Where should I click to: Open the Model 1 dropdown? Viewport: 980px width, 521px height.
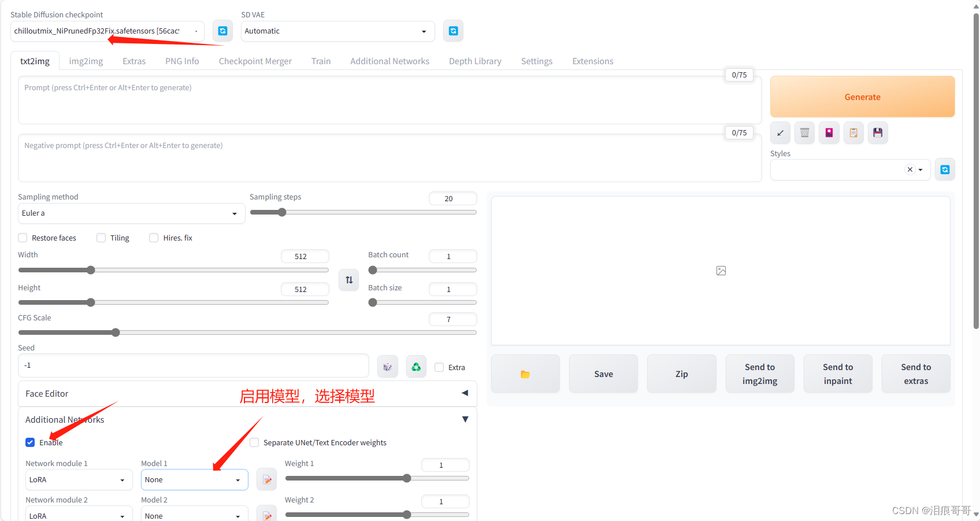pyautogui.click(x=194, y=479)
